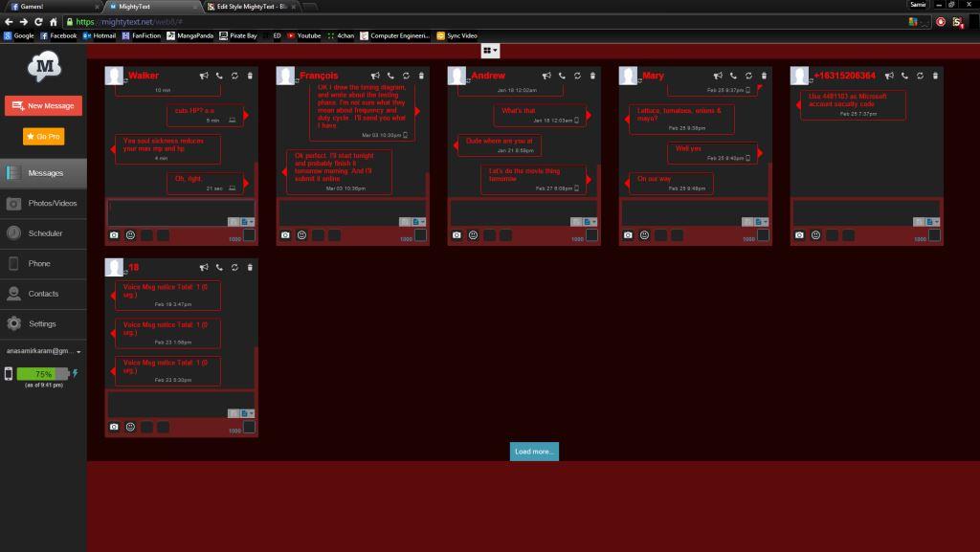The height and width of the screenshot is (552, 980).
Task: Open the template dropdown in the '18' message box
Action: tap(248, 413)
